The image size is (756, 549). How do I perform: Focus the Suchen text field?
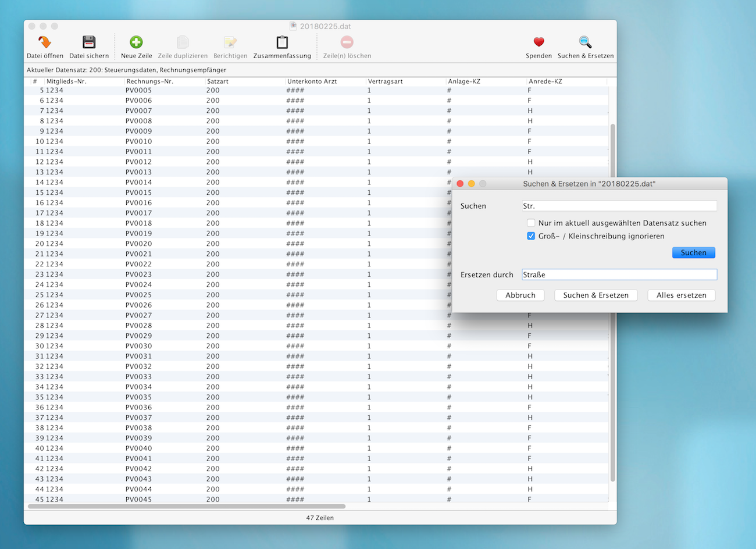tap(619, 206)
